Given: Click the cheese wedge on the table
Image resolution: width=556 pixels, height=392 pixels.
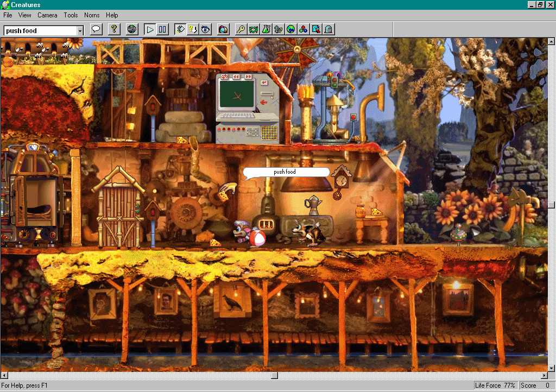Looking at the screenshot, I should click(376, 212).
